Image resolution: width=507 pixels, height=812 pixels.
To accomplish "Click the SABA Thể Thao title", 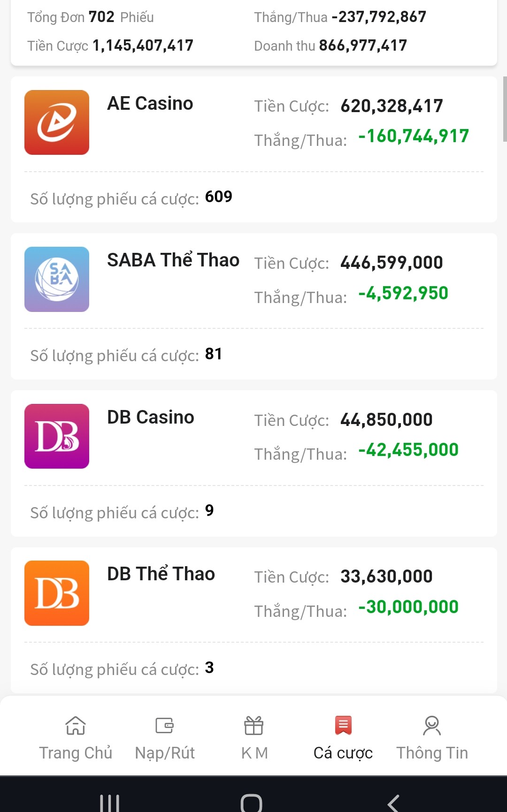I will 173,260.
